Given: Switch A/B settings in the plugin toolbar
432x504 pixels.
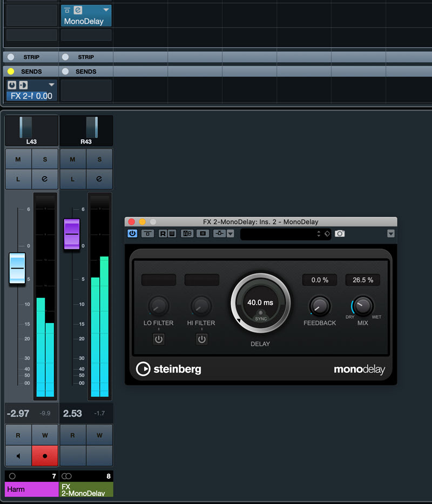Looking at the screenshot, I should coord(187,233).
